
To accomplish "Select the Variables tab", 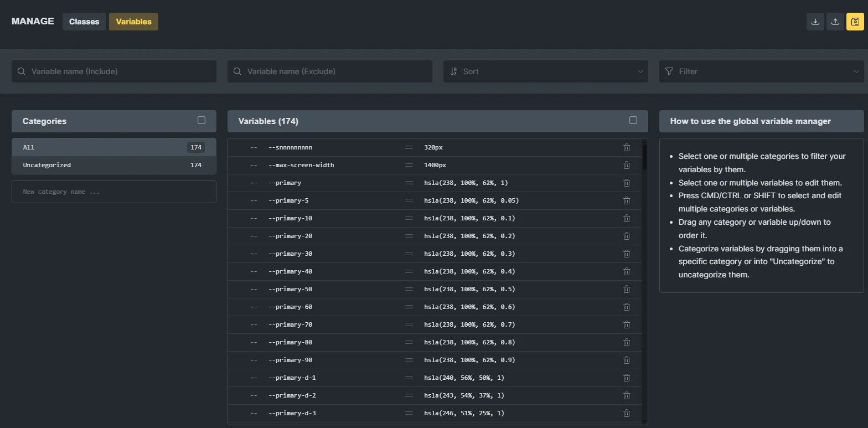I will pyautogui.click(x=133, y=22).
